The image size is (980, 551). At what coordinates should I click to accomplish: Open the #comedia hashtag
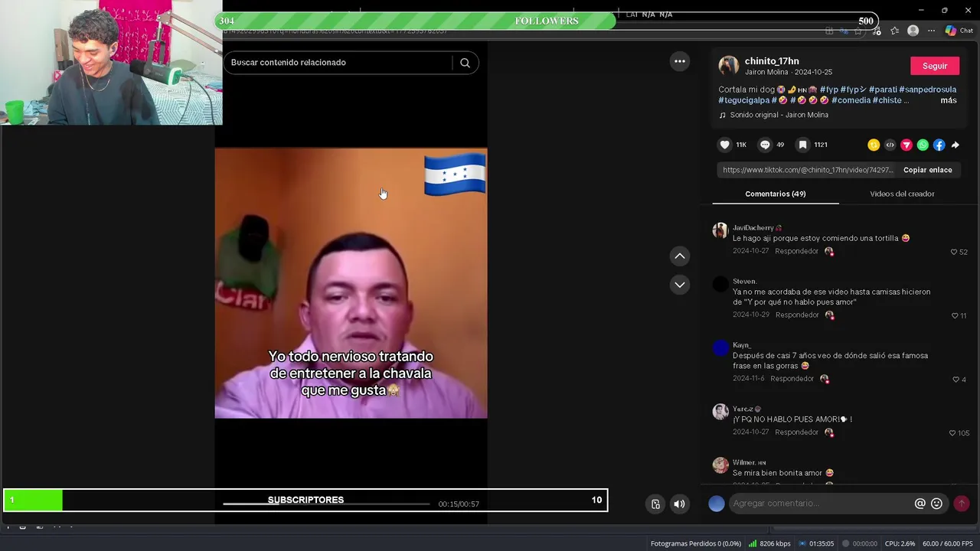pos(851,100)
